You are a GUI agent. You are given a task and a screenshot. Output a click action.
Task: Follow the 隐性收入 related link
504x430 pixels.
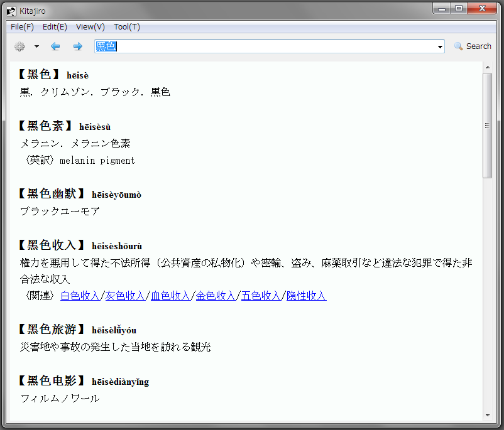point(306,296)
